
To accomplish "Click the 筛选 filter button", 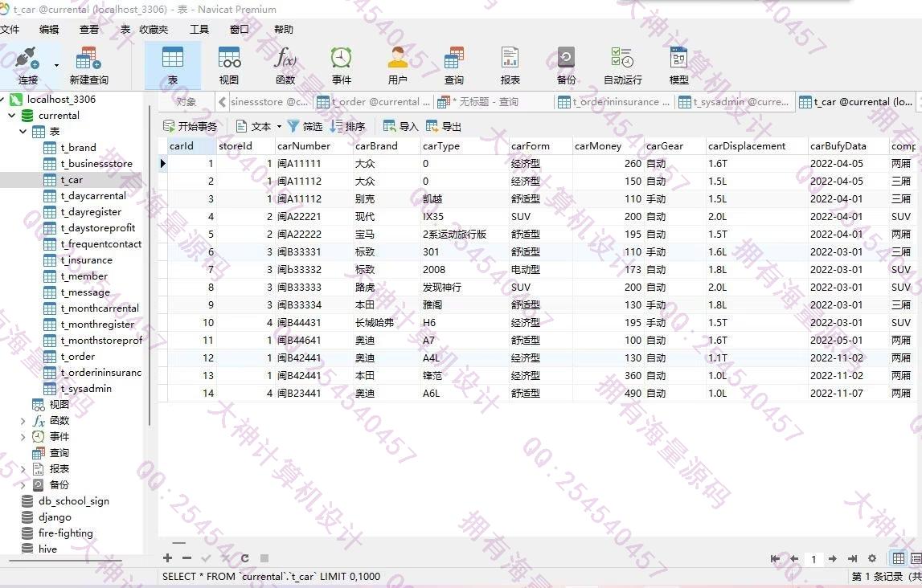I will [305, 126].
